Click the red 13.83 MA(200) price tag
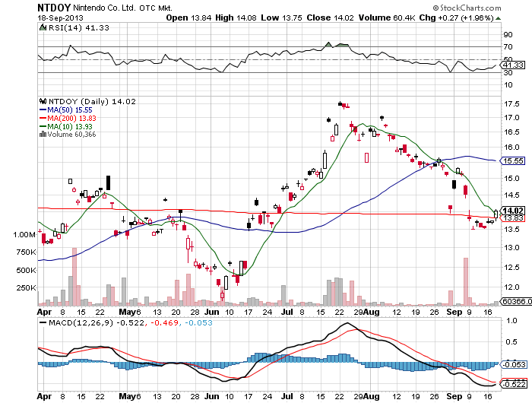 click(x=513, y=218)
